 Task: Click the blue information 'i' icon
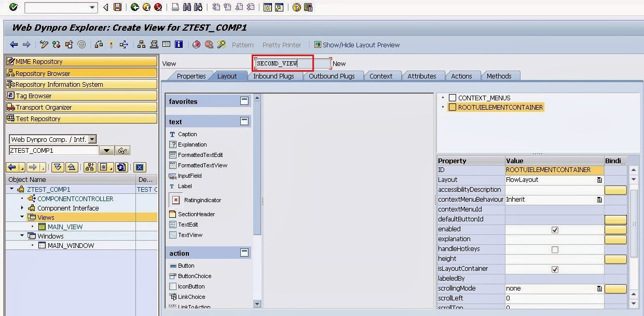point(179,45)
